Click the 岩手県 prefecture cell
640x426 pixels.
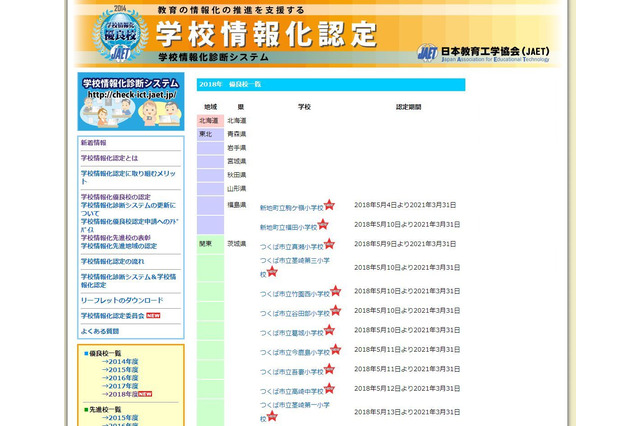pos(237,148)
